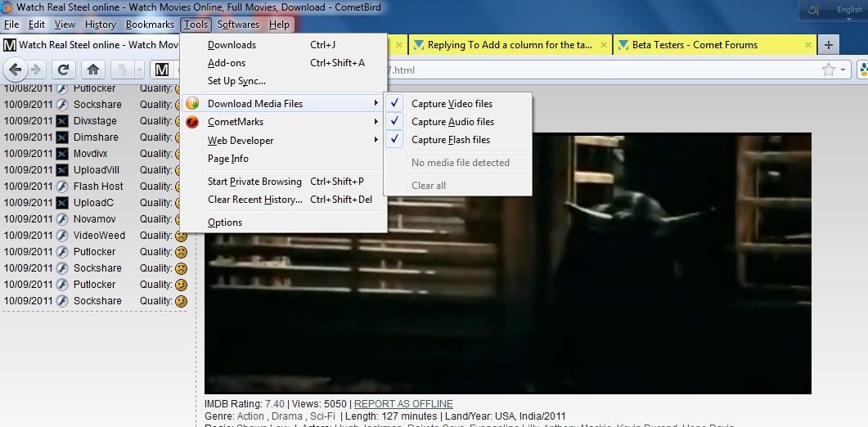Click the Dimshare host icon
The image size is (868, 427).
[x=62, y=137]
